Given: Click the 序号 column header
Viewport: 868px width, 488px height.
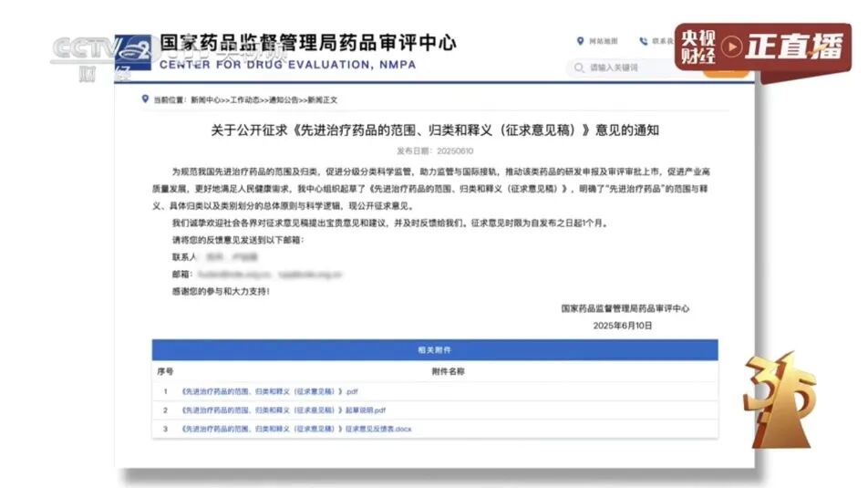Looking at the screenshot, I should click(x=165, y=371).
